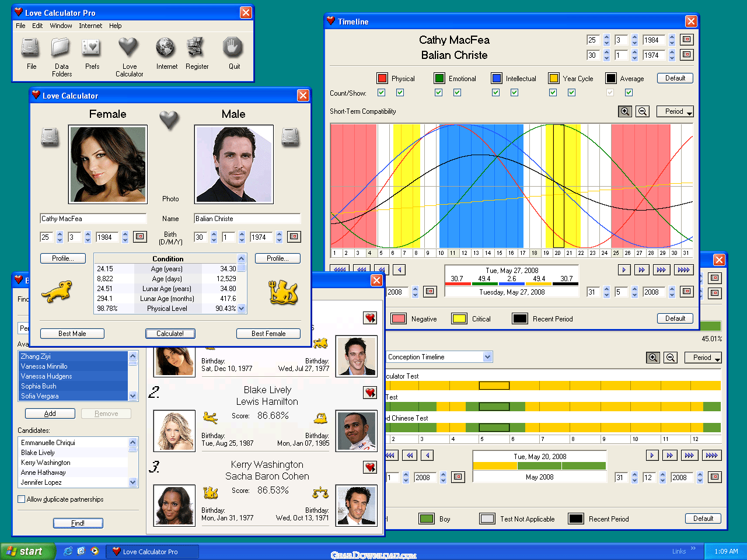The image size is (747, 560).
Task: Click the yellow Critical color swatch
Action: click(459, 318)
